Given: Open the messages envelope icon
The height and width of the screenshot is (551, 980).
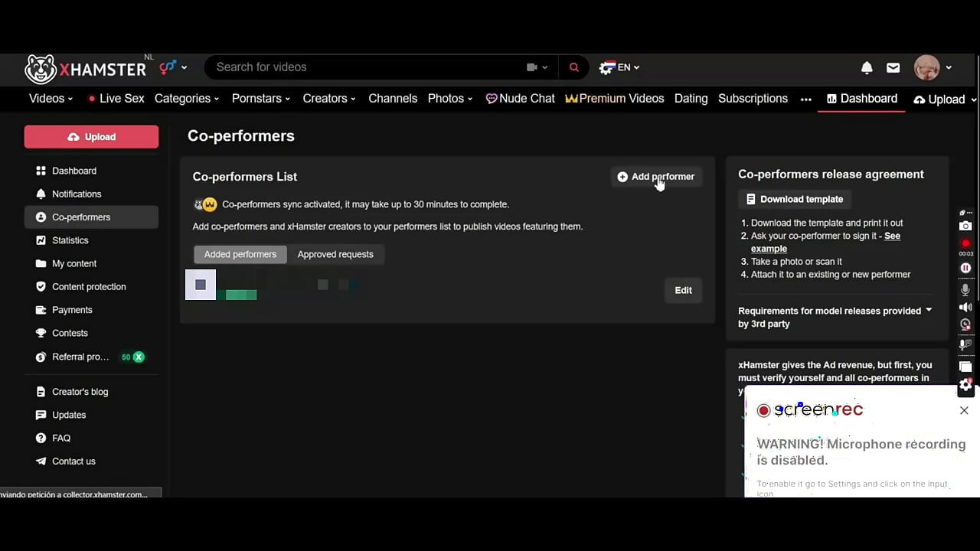Looking at the screenshot, I should pyautogui.click(x=893, y=67).
